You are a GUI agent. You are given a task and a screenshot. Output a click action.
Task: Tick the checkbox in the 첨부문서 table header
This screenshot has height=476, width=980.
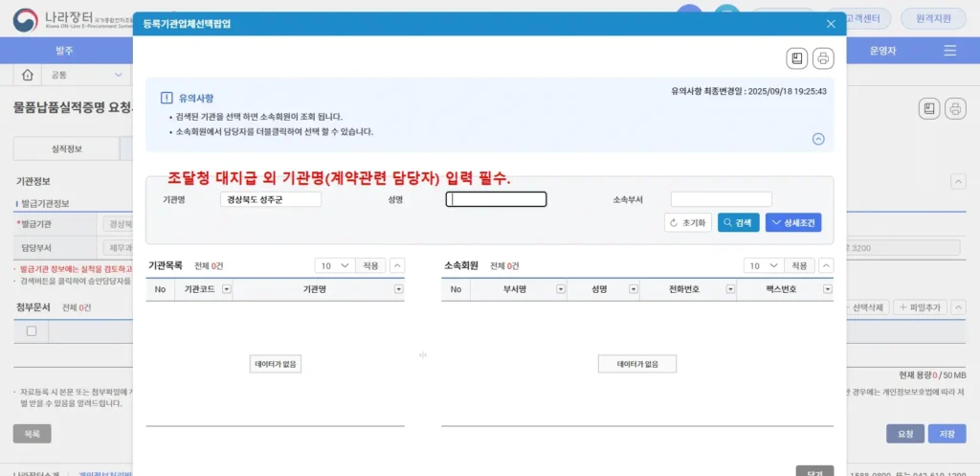tap(32, 330)
